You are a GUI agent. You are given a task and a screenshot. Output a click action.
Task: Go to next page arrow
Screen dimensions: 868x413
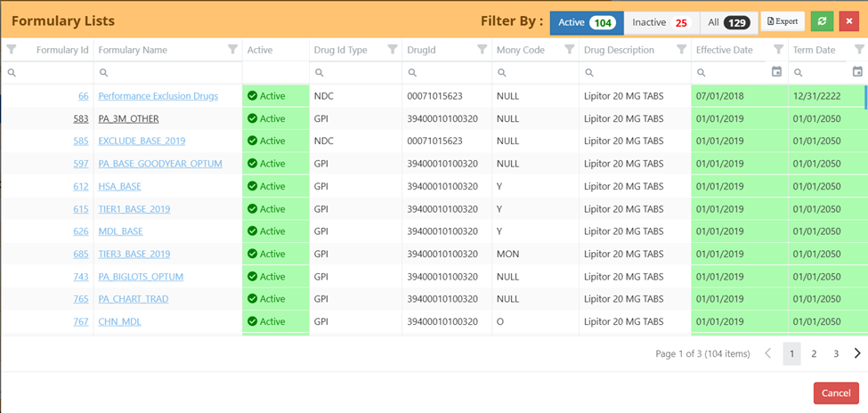click(857, 353)
